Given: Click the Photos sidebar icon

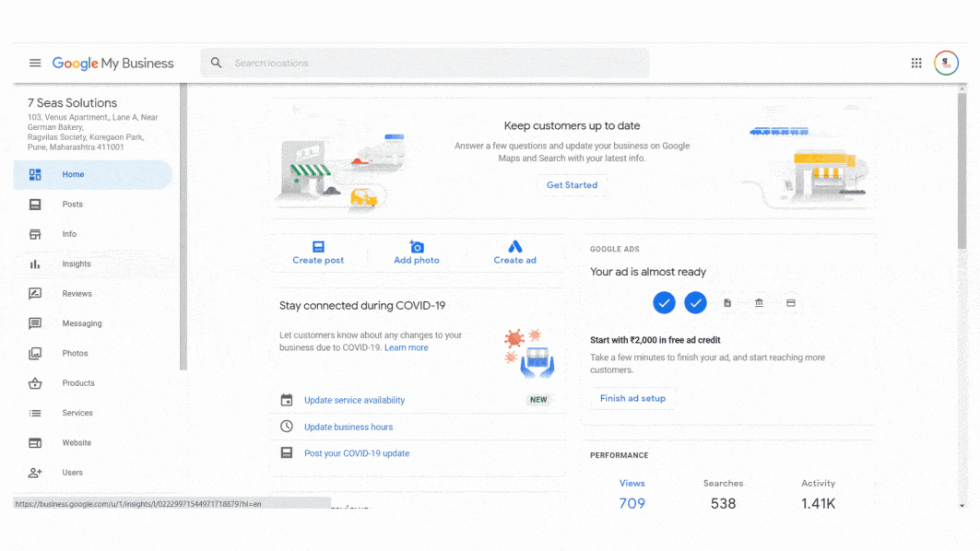Looking at the screenshot, I should (35, 354).
